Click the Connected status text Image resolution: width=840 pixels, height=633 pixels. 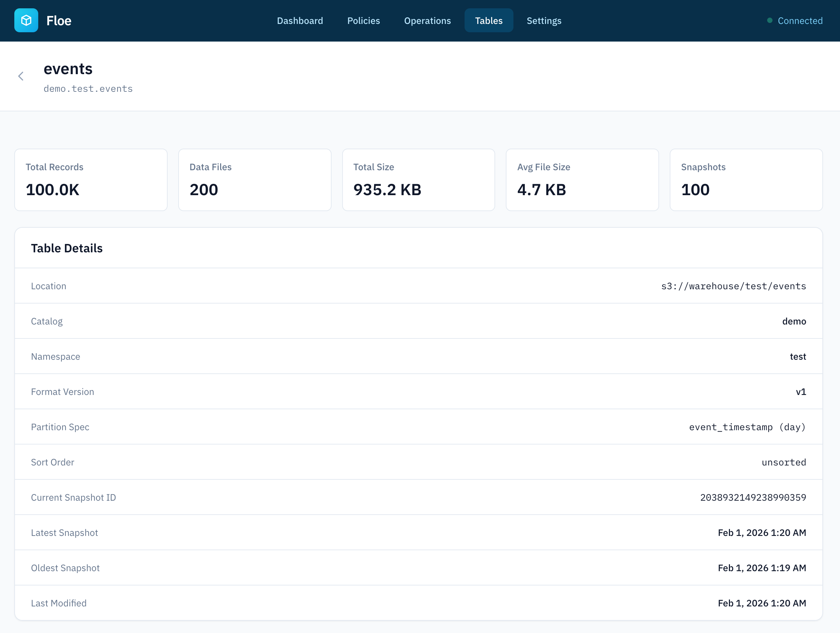pos(800,21)
